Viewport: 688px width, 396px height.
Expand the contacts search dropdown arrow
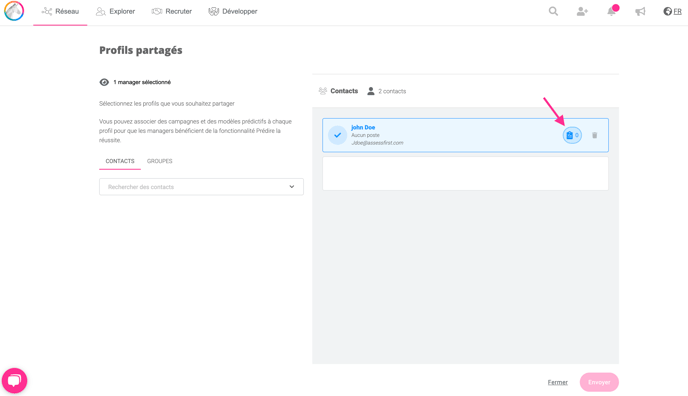(292, 187)
